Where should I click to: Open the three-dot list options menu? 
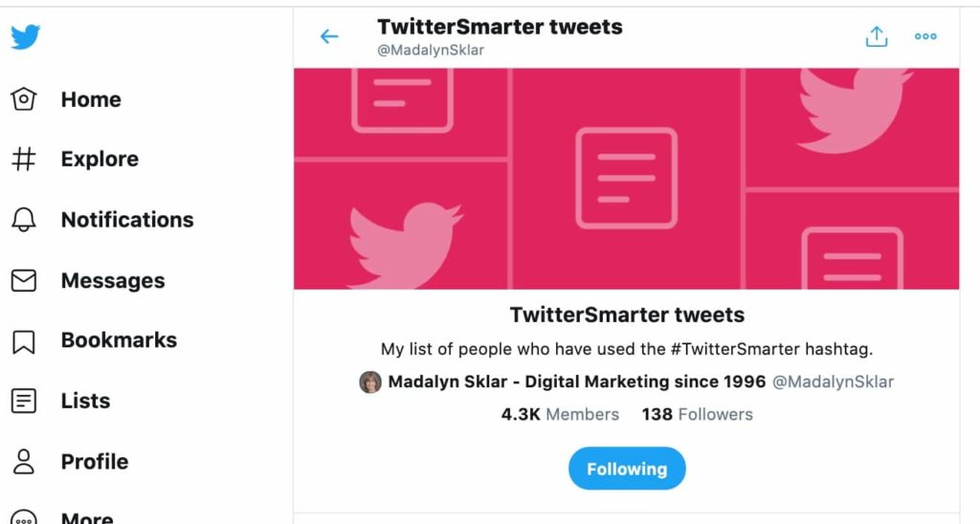pos(925,36)
